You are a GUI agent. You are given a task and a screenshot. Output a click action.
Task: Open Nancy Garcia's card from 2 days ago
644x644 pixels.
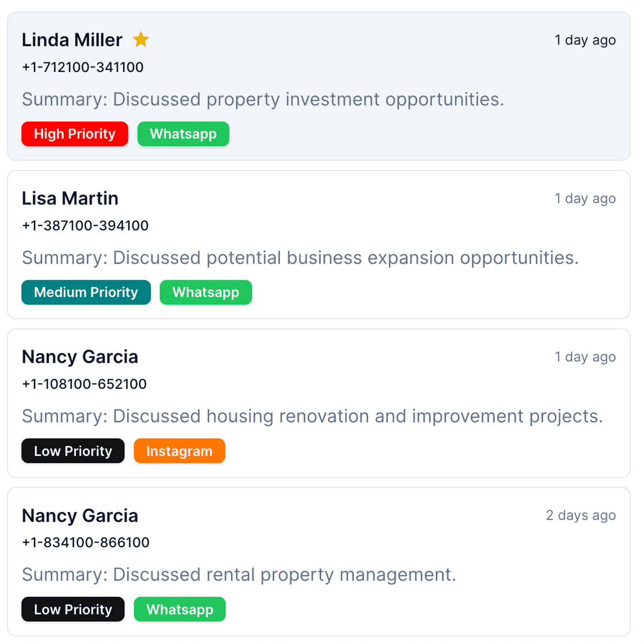(x=80, y=516)
